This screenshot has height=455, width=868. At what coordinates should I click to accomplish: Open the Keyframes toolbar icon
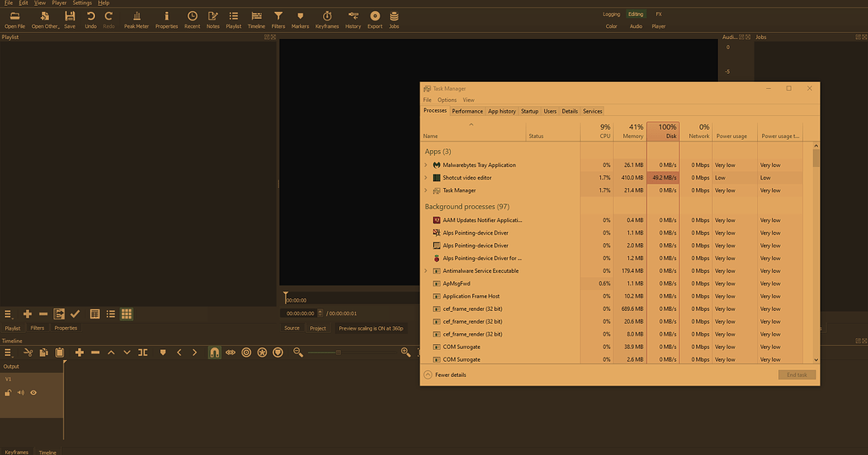327,17
